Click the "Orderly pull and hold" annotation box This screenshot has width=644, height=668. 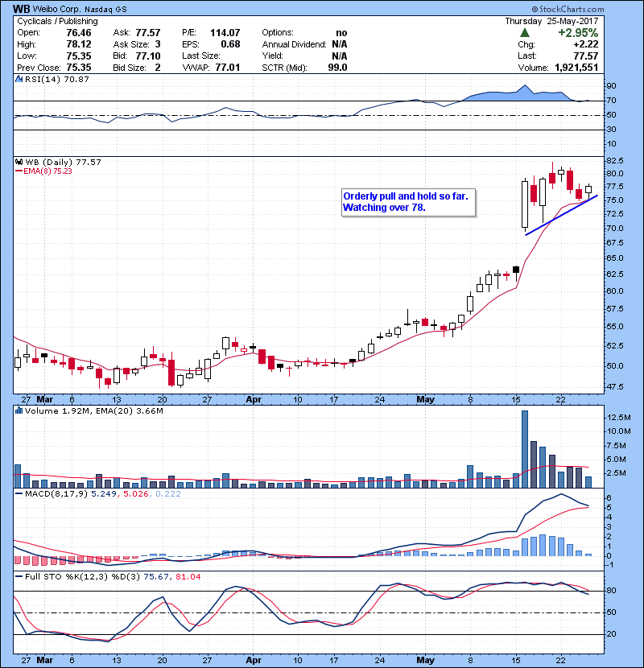tap(408, 202)
